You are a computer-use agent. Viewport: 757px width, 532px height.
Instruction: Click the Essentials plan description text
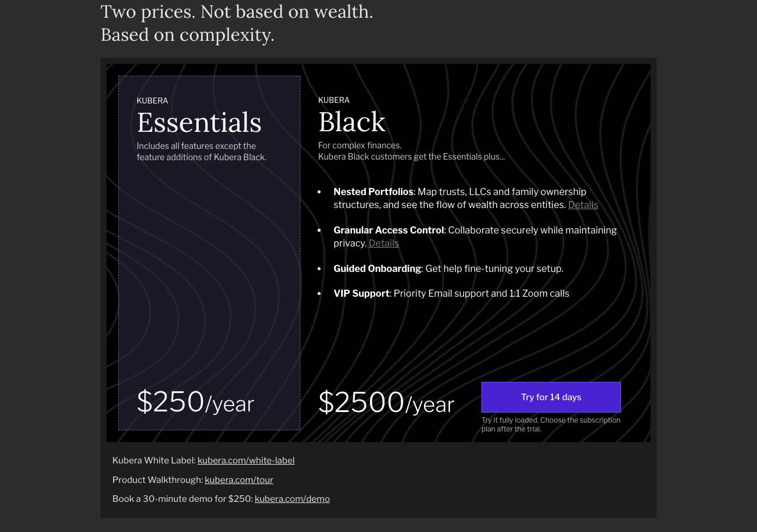click(x=202, y=152)
